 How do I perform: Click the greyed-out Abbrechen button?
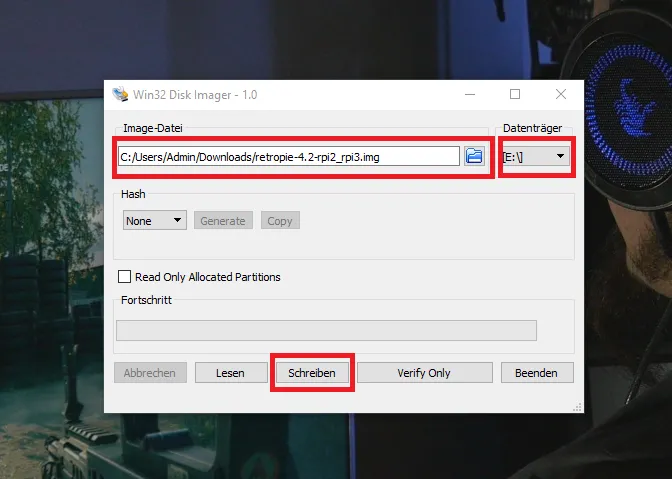[x=150, y=373]
